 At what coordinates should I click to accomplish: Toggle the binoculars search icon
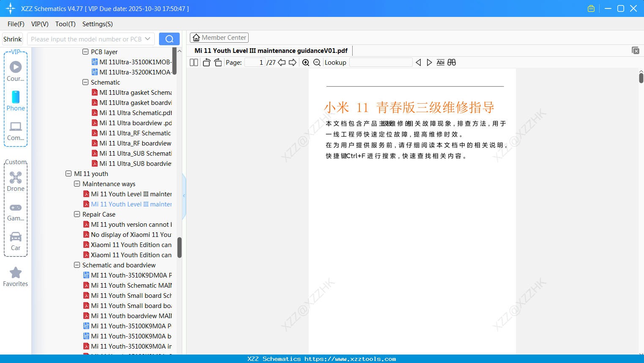coord(452,62)
